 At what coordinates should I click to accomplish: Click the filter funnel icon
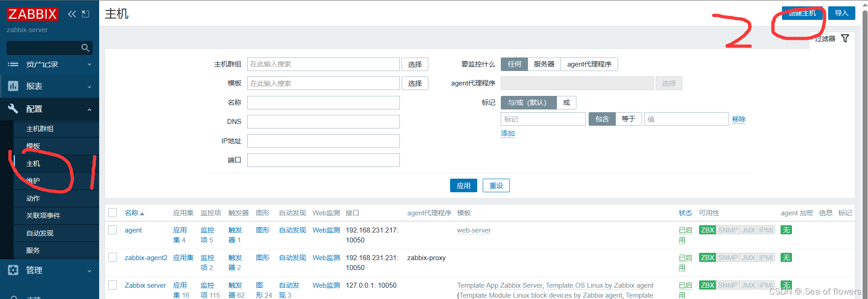(x=845, y=38)
